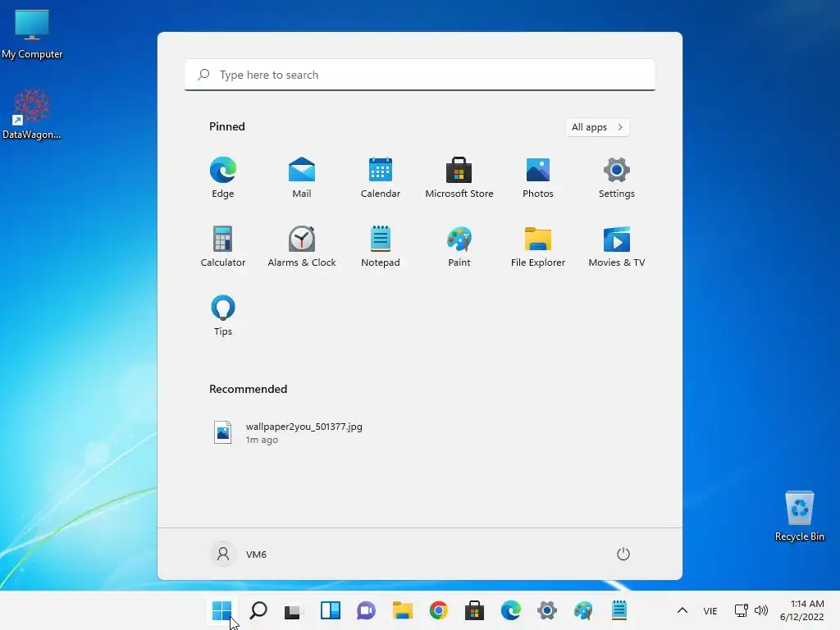Open Paint from the taskbar
Viewport: 840px width, 630px height.
(583, 610)
